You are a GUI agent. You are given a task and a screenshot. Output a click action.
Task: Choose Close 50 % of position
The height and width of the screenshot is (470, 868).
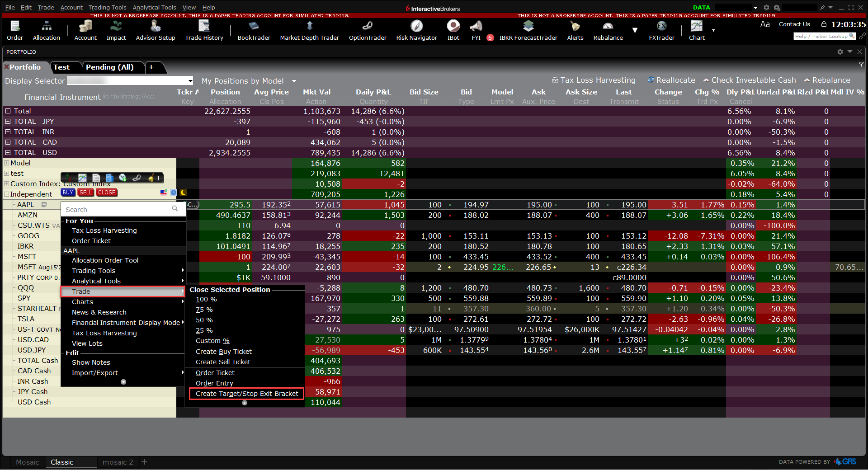pyautogui.click(x=204, y=320)
